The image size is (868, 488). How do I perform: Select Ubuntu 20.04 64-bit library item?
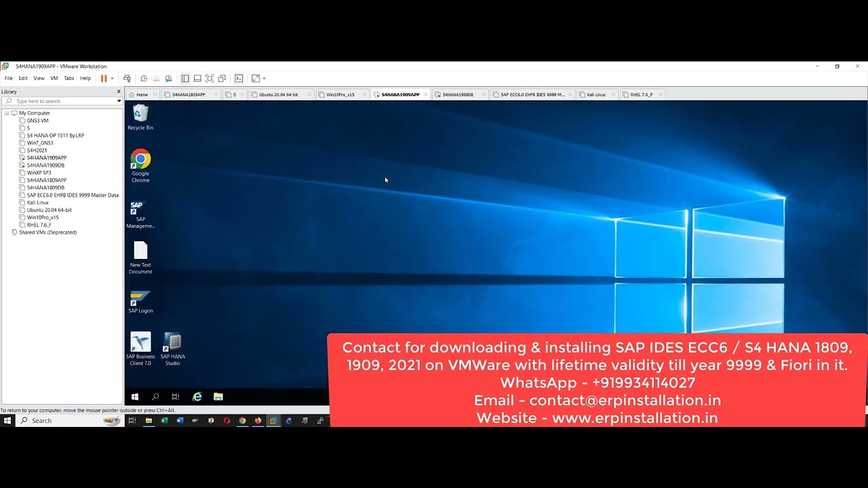(x=50, y=210)
